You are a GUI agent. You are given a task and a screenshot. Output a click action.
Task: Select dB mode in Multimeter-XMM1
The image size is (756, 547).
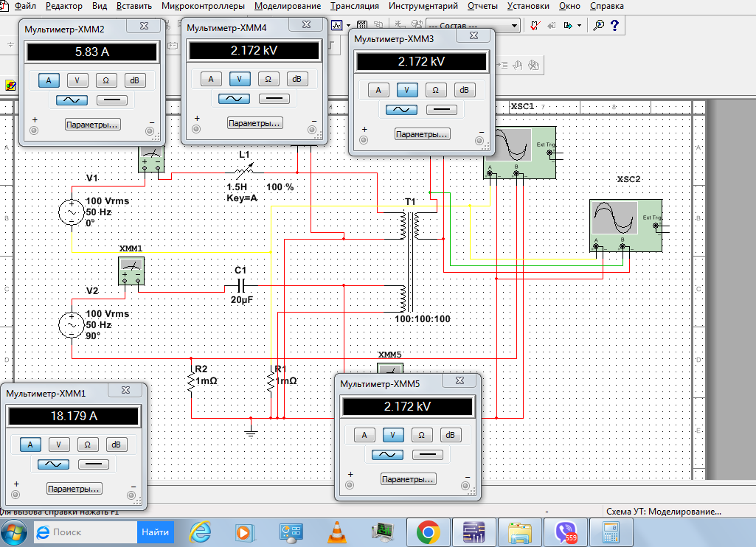[x=116, y=445]
